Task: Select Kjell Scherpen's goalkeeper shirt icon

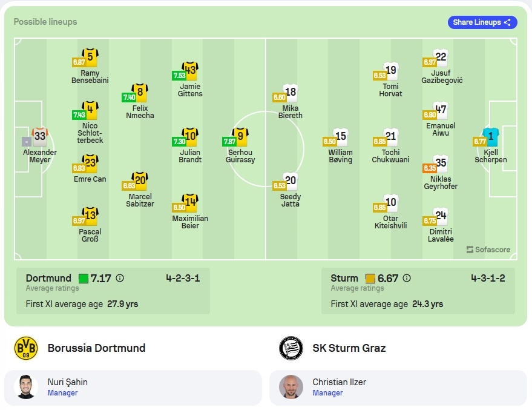Action: click(491, 136)
